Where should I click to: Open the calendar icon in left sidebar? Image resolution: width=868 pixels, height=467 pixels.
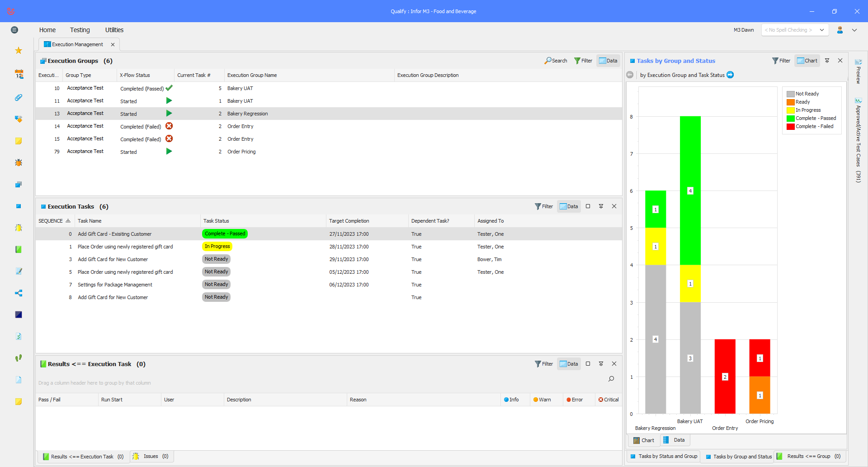[19, 74]
